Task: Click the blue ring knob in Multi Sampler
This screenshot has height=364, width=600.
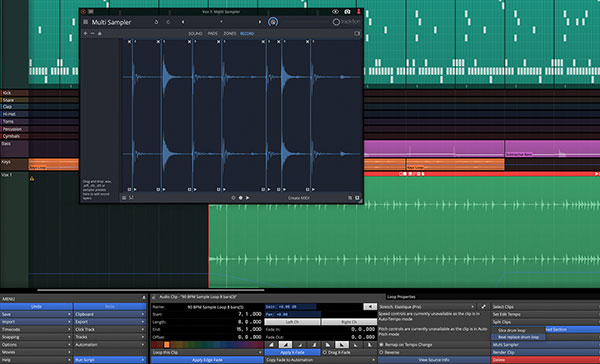Action: coord(273,22)
